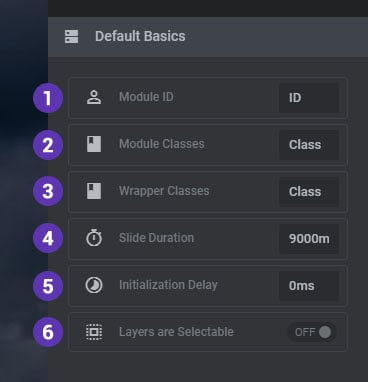Screen dimensions: 368x382
Task: Click the Default Basics server icon
Action: point(72,36)
